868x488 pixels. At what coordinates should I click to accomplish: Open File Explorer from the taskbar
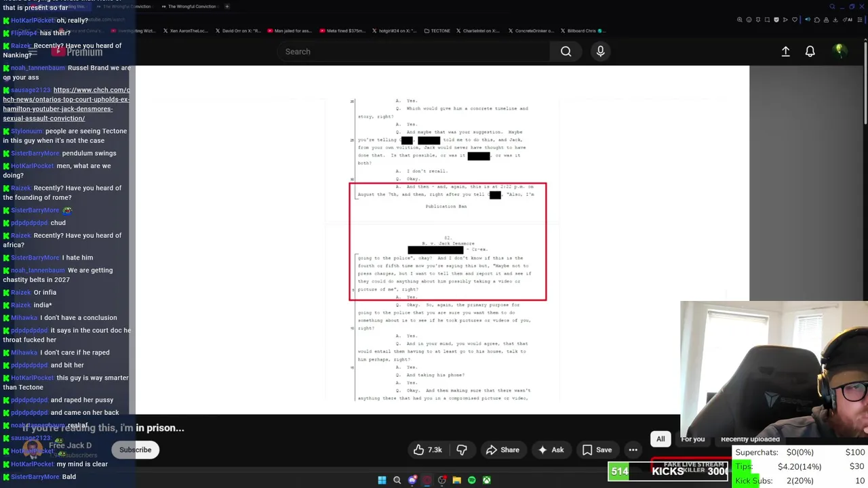(456, 480)
